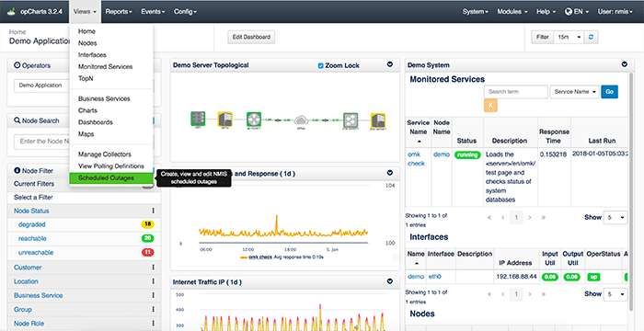Choose Business Services from Views menu
The image size is (644, 331).
(x=104, y=98)
